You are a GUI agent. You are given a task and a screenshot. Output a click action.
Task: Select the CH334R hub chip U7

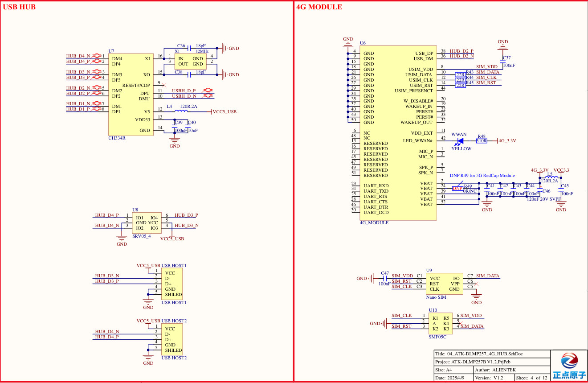(x=131, y=95)
